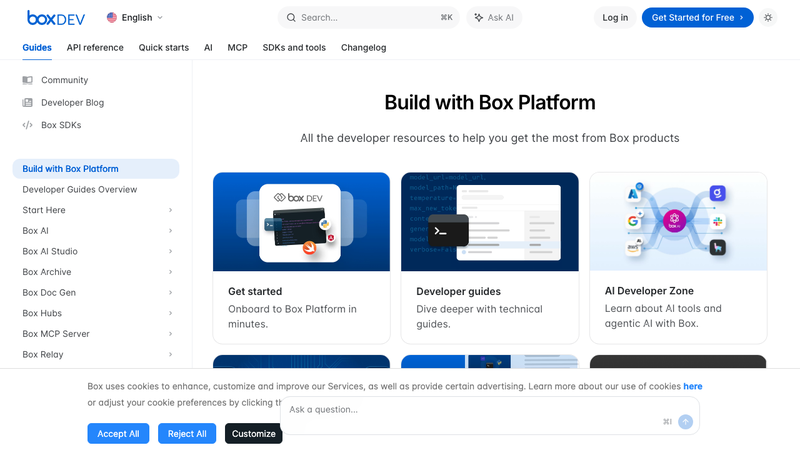Screen dimensions: 800x450
Task: Open the Developer guides card thumbnail
Action: pos(490,222)
